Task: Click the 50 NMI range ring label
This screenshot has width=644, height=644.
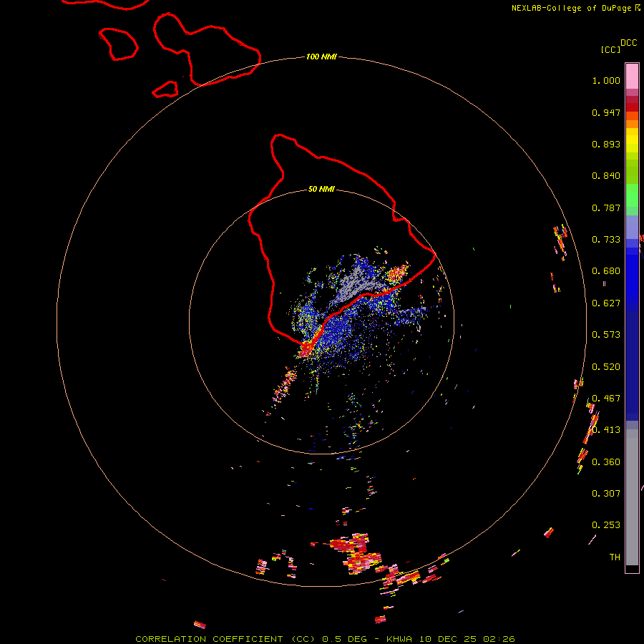Action: (x=321, y=189)
